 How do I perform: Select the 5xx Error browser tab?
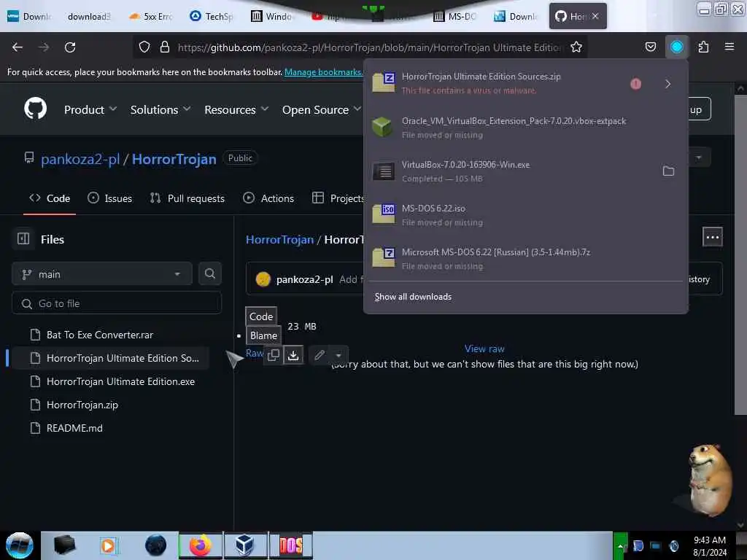pos(150,16)
